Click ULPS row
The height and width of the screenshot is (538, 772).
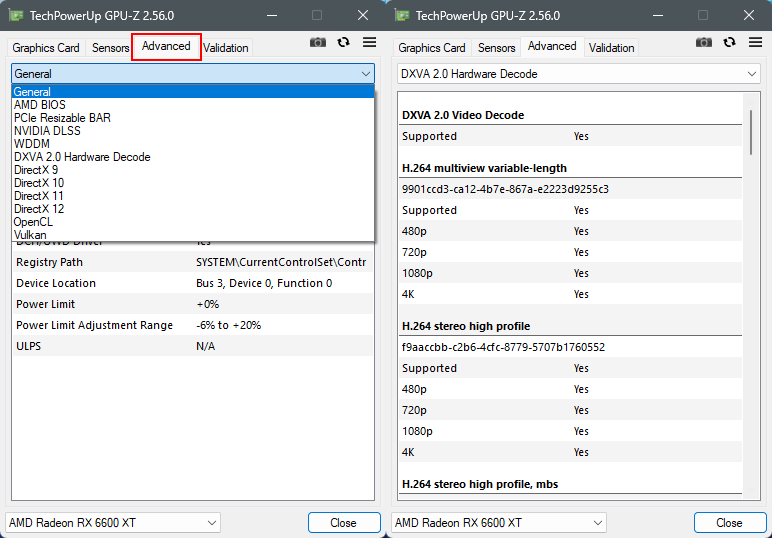[x=193, y=347]
